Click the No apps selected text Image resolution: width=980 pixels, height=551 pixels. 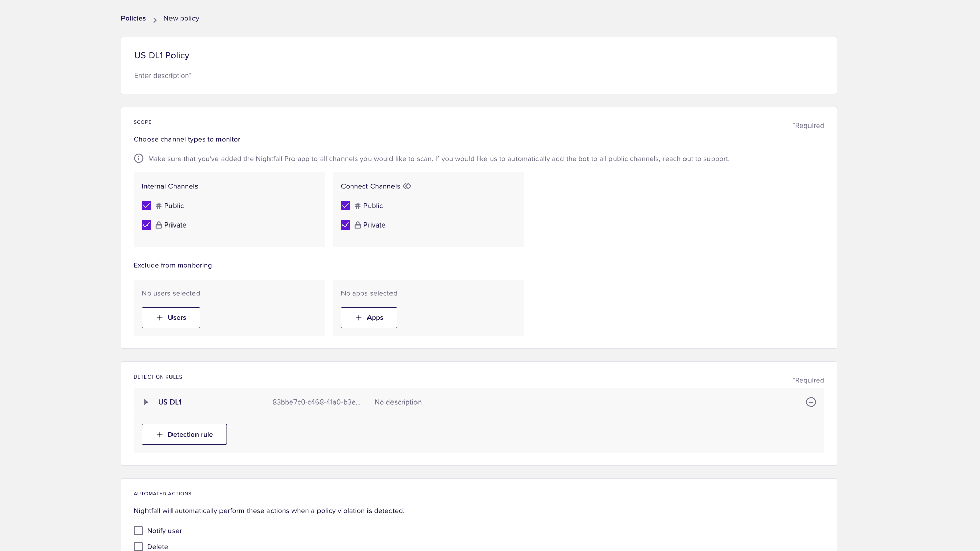click(x=369, y=293)
